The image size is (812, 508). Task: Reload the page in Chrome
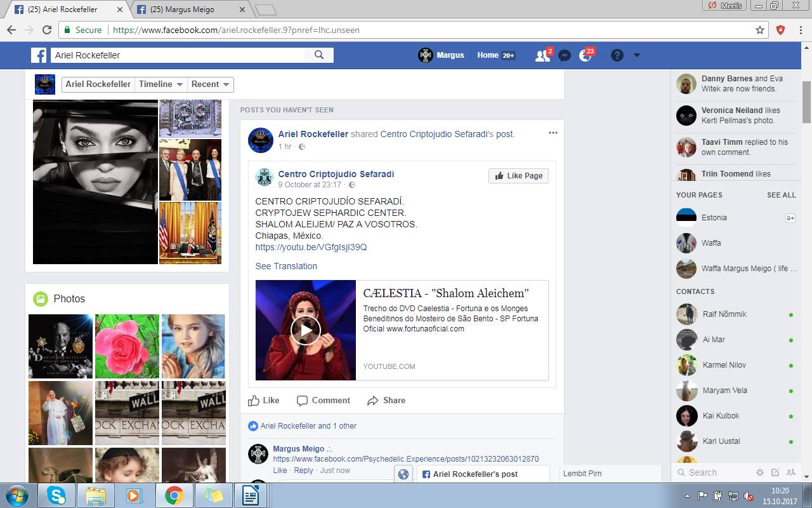pos(46,30)
